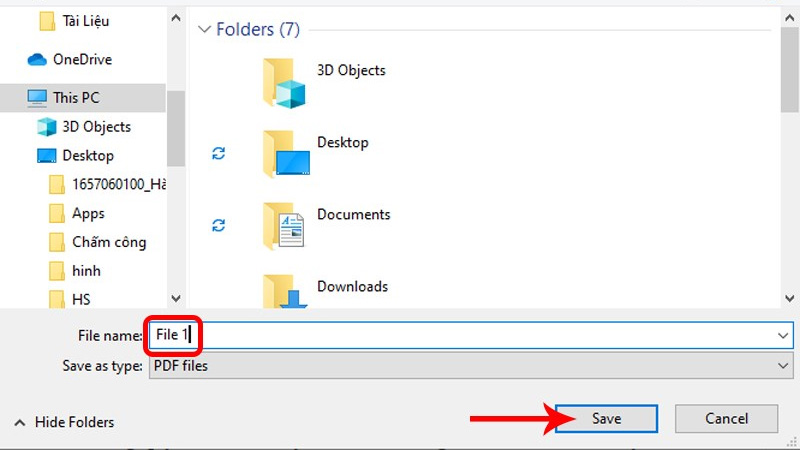Viewport: 800px width, 450px height.
Task: Click the Chấm công folder icon
Action: pyautogui.click(x=57, y=242)
